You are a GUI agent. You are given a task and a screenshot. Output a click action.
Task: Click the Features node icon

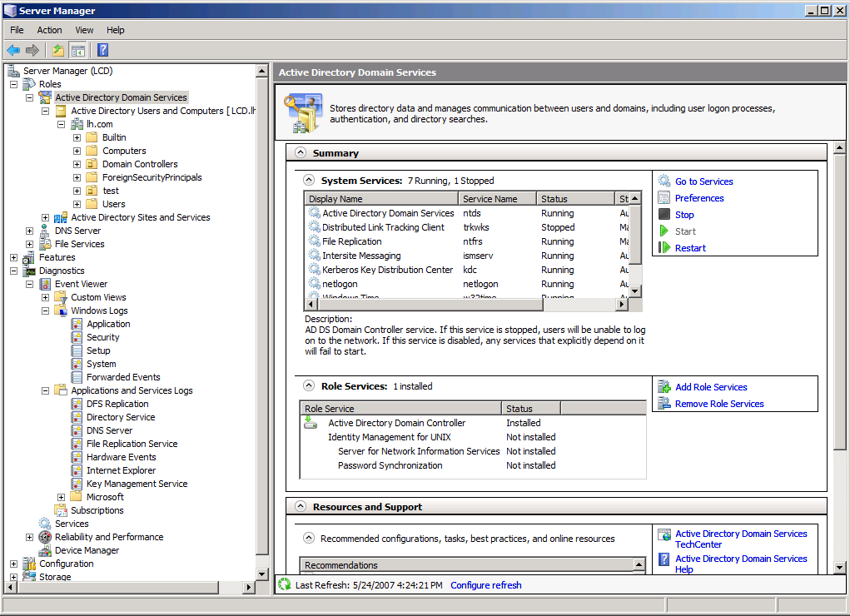(29, 257)
